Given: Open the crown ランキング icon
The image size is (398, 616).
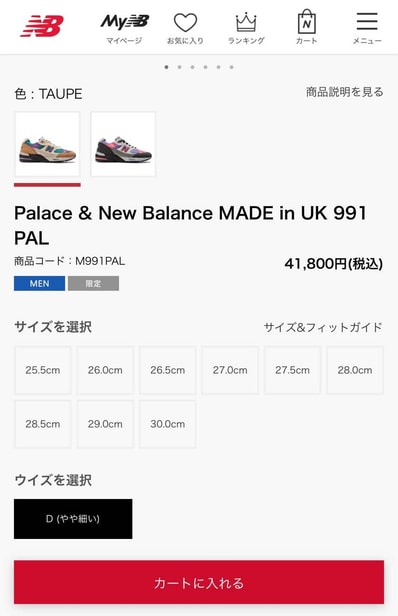Looking at the screenshot, I should coord(246,28).
